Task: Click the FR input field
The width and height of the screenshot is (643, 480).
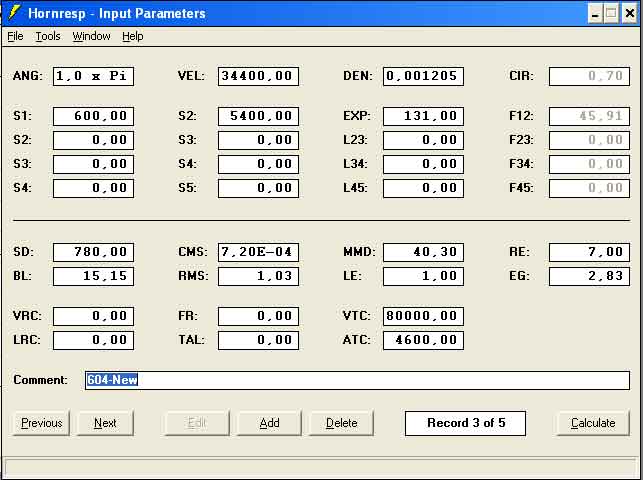Action: pos(258,316)
